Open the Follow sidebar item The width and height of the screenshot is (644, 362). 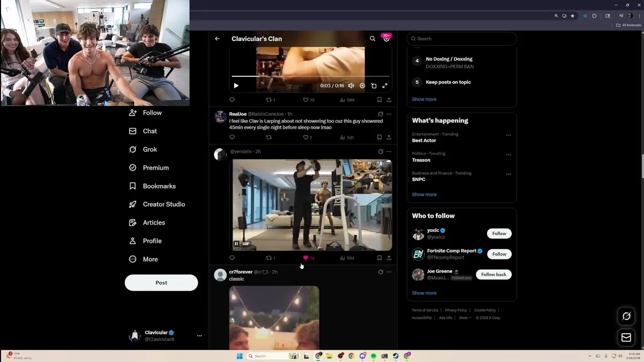(146, 113)
